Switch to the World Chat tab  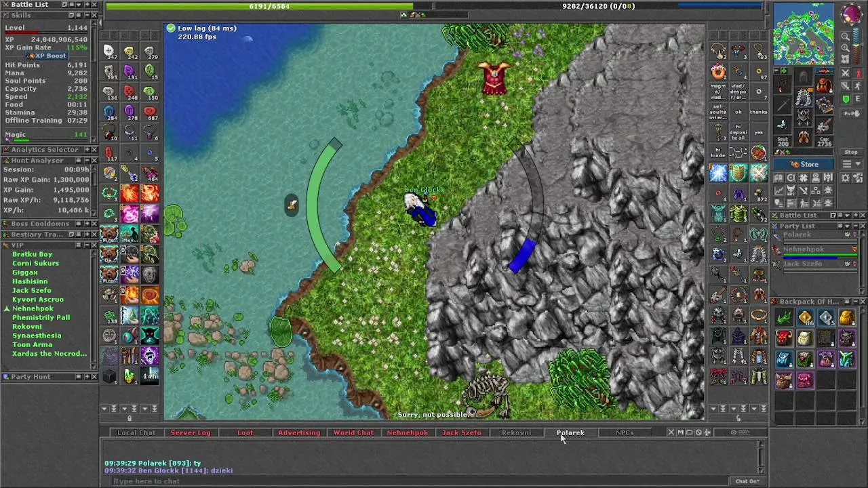click(353, 432)
